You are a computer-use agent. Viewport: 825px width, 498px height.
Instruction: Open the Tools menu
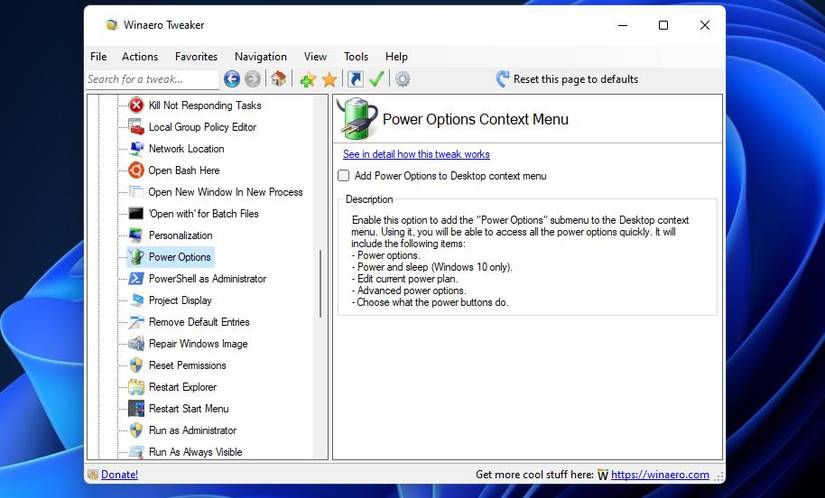point(356,56)
